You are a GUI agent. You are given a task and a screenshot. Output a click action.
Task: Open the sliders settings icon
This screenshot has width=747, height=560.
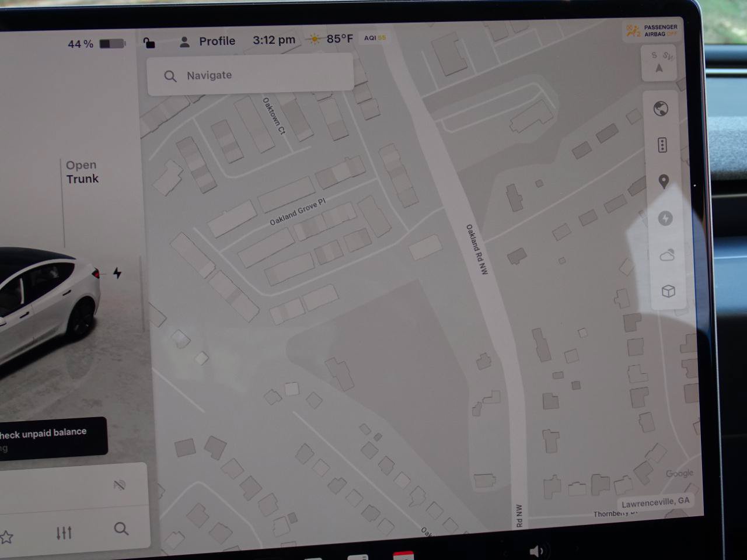coord(64,533)
